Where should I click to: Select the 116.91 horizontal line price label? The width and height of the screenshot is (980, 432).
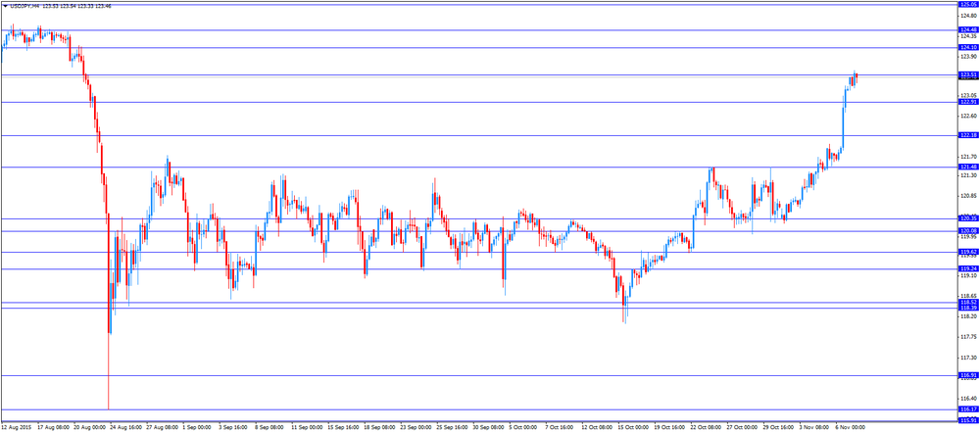(x=968, y=375)
